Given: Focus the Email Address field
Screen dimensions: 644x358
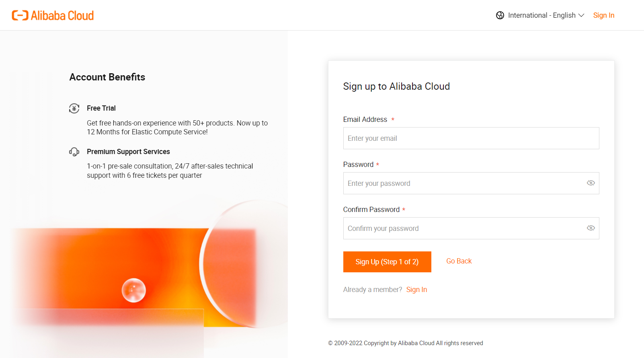Looking at the screenshot, I should [471, 138].
